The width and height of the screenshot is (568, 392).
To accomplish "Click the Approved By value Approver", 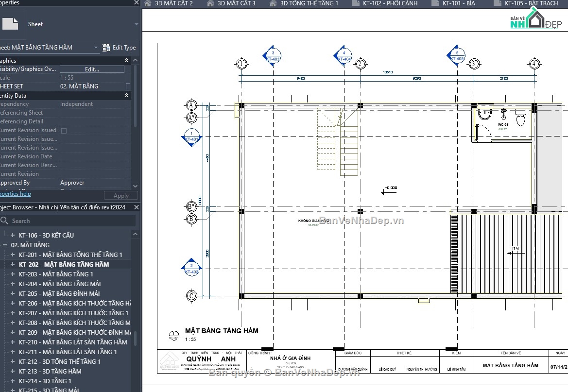I will pyautogui.click(x=72, y=183).
